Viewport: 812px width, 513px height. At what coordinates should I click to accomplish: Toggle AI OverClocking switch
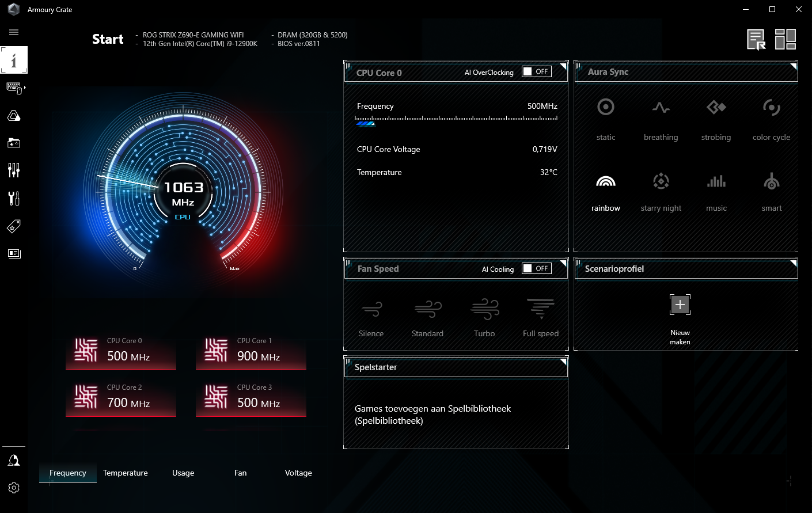tap(537, 71)
